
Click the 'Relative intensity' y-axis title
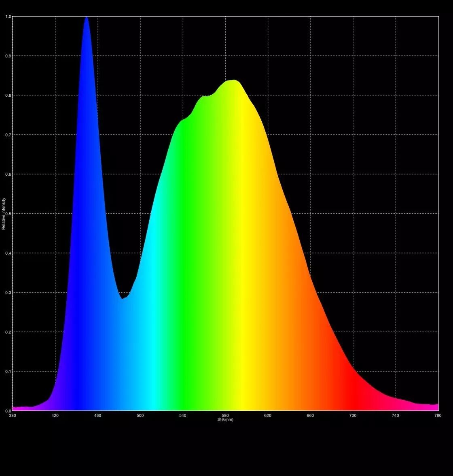coord(4,214)
